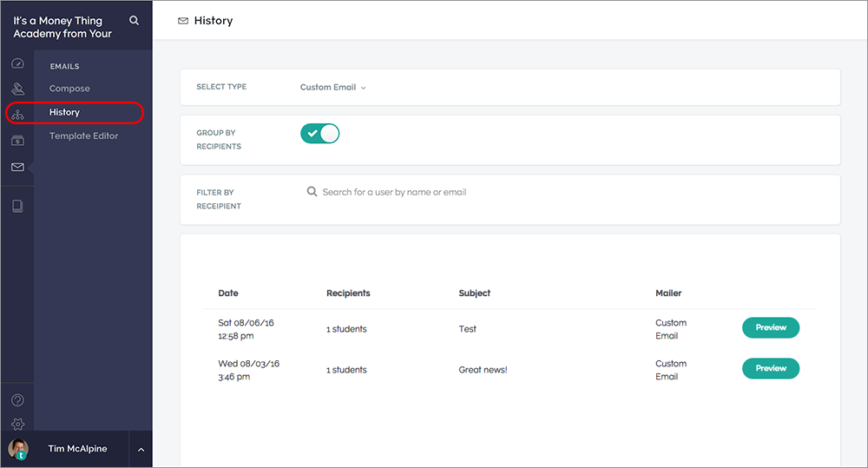
Task: Open the help question mark icon
Action: click(x=17, y=400)
